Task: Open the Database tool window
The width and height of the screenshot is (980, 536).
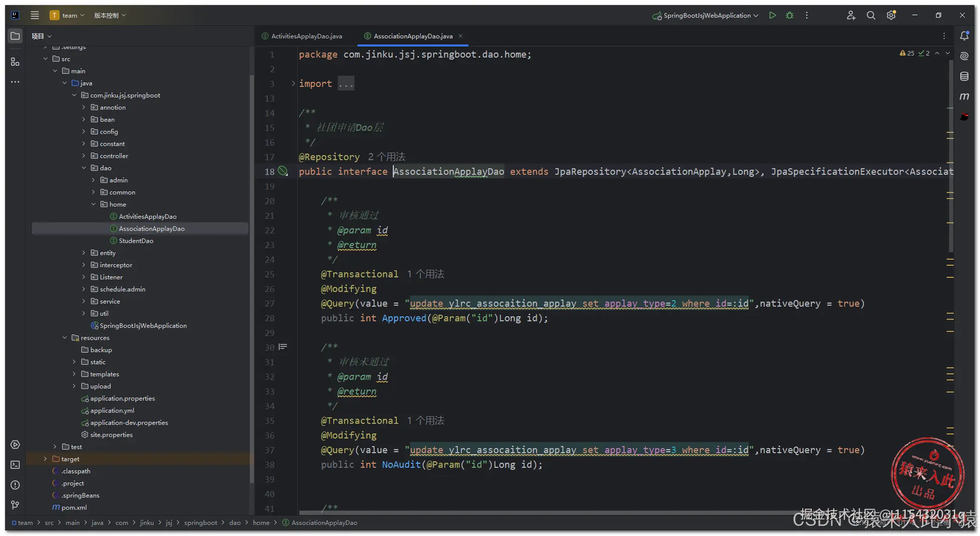Action: tap(964, 76)
